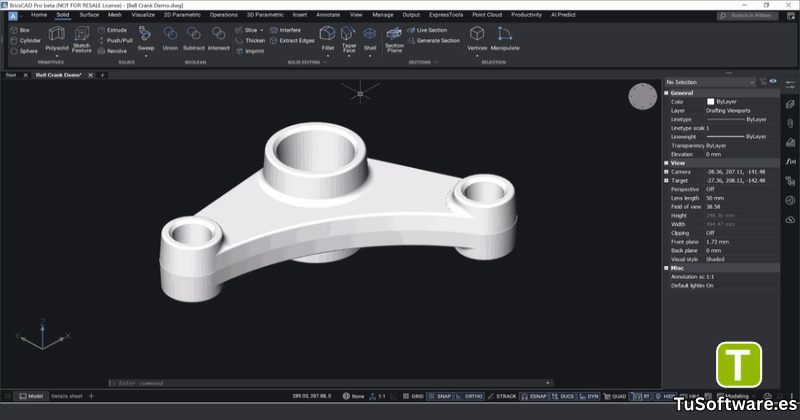
Task: Toggle STRACK in status bar
Action: pos(502,396)
